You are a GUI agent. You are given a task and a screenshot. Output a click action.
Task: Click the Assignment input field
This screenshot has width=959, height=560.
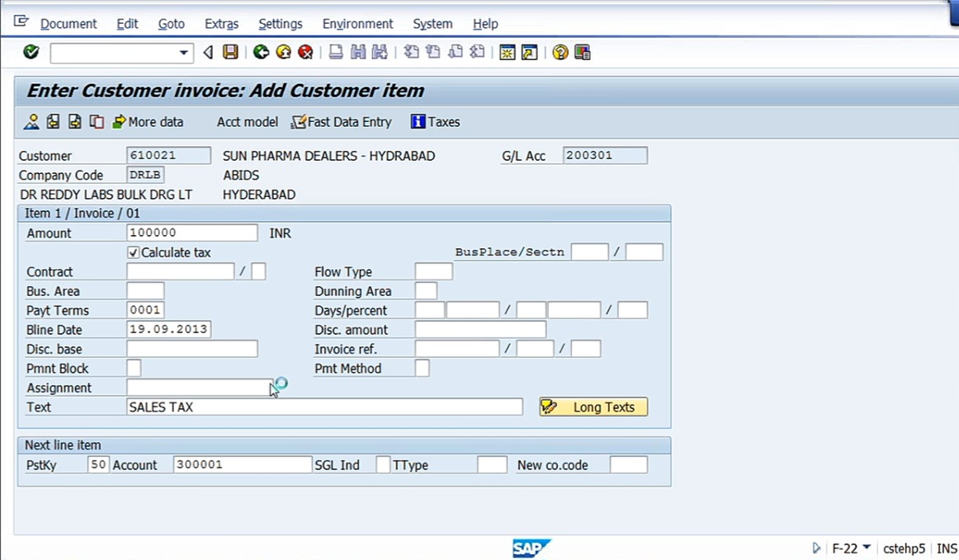(x=200, y=388)
